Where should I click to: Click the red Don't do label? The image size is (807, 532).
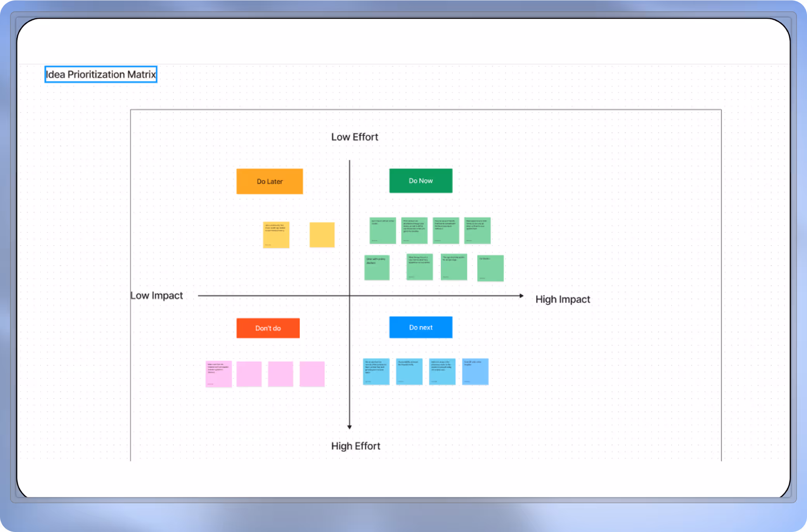point(268,328)
